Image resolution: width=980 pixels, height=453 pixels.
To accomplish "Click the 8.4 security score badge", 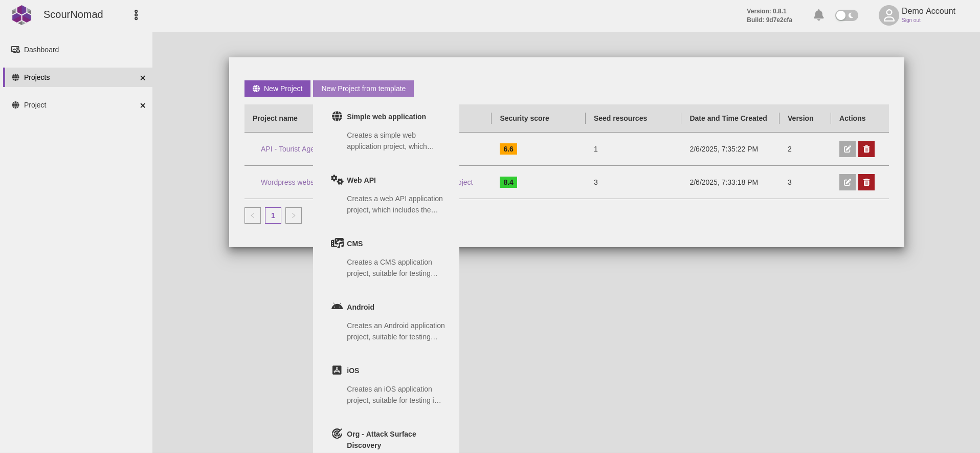I will 508,182.
